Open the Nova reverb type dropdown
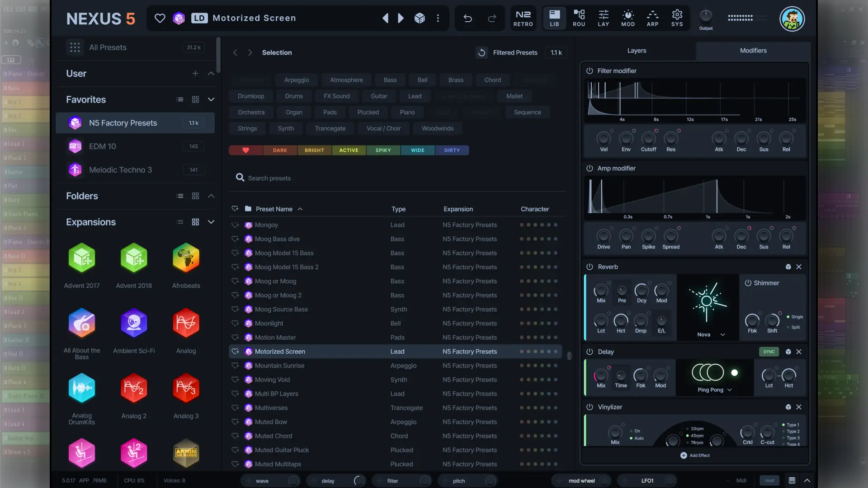 point(711,335)
